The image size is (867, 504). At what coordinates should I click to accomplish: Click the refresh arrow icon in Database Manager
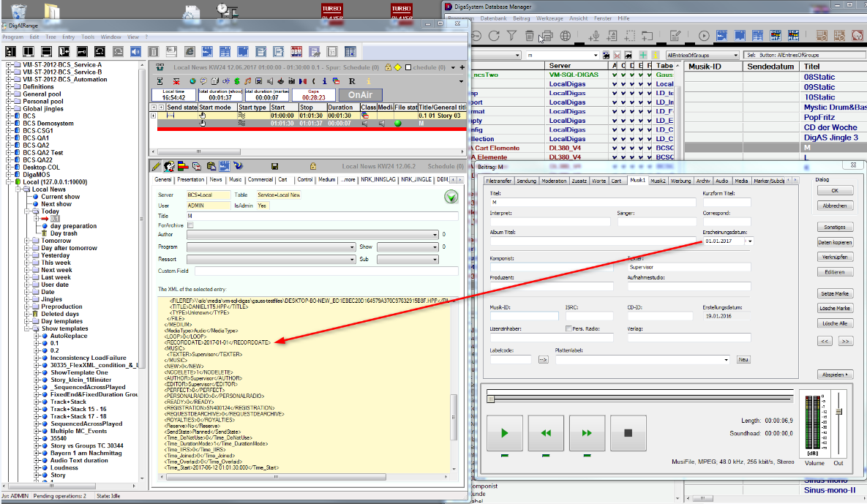pos(495,36)
